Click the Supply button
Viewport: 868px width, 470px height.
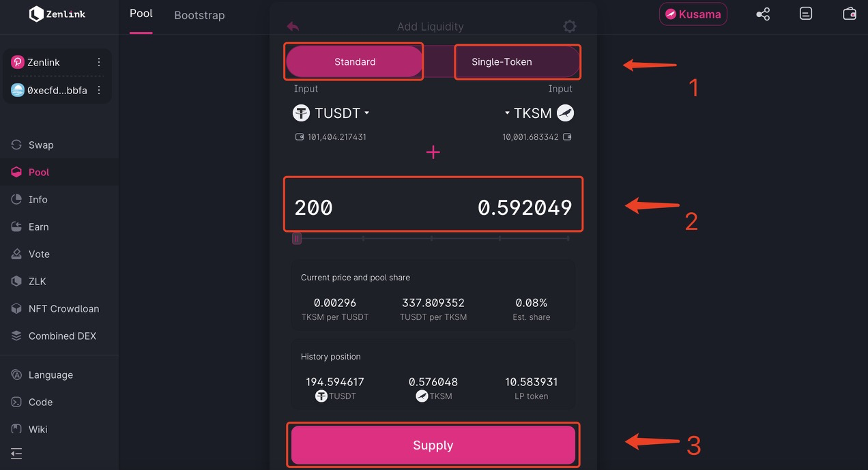433,445
